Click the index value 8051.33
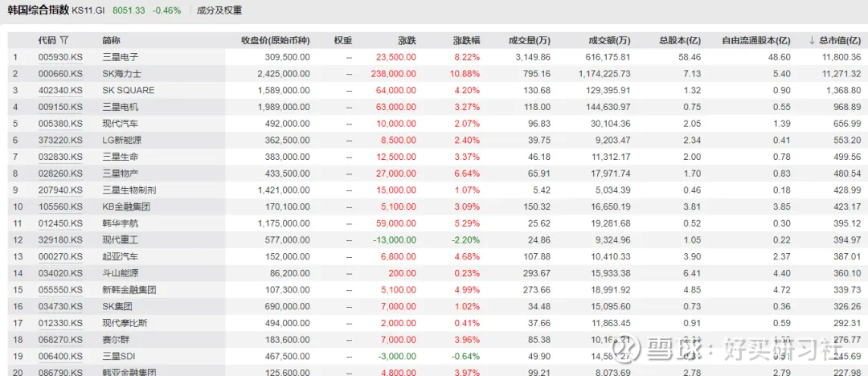The height and width of the screenshot is (376, 868). pos(129,10)
